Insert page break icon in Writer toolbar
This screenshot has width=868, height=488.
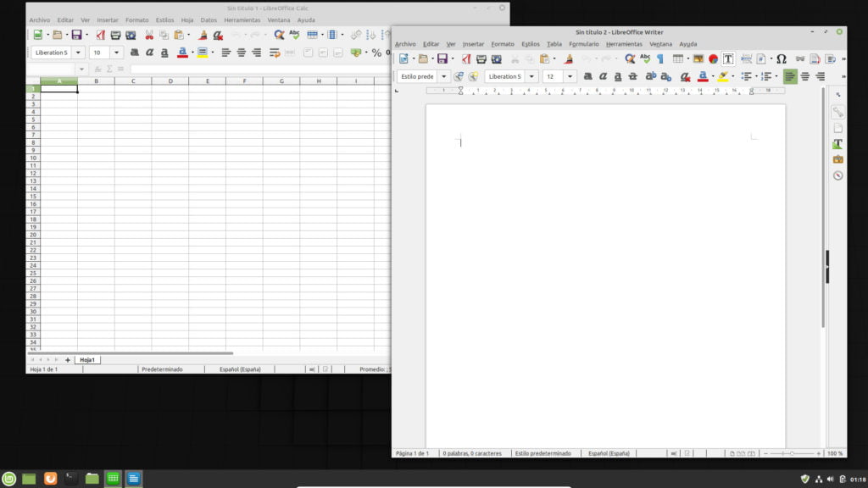click(x=746, y=59)
